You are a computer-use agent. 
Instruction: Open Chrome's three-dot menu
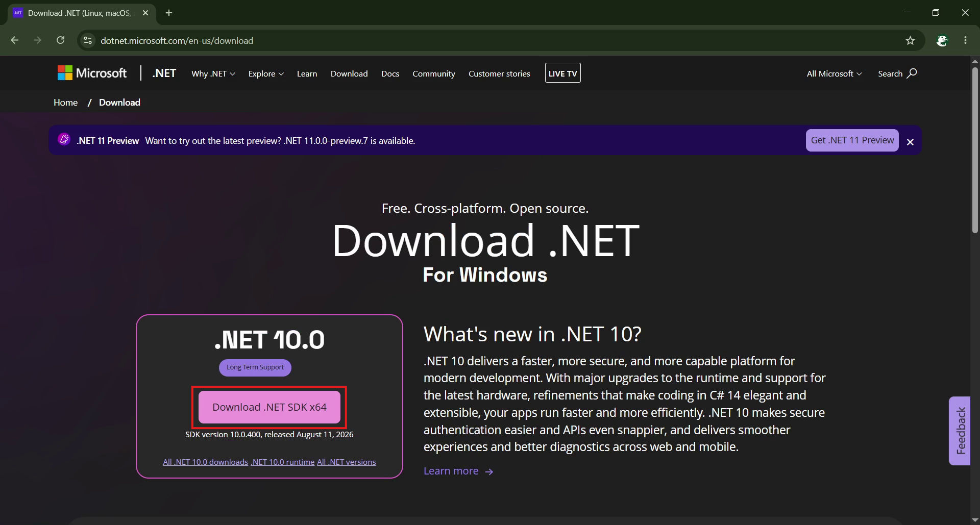(965, 40)
